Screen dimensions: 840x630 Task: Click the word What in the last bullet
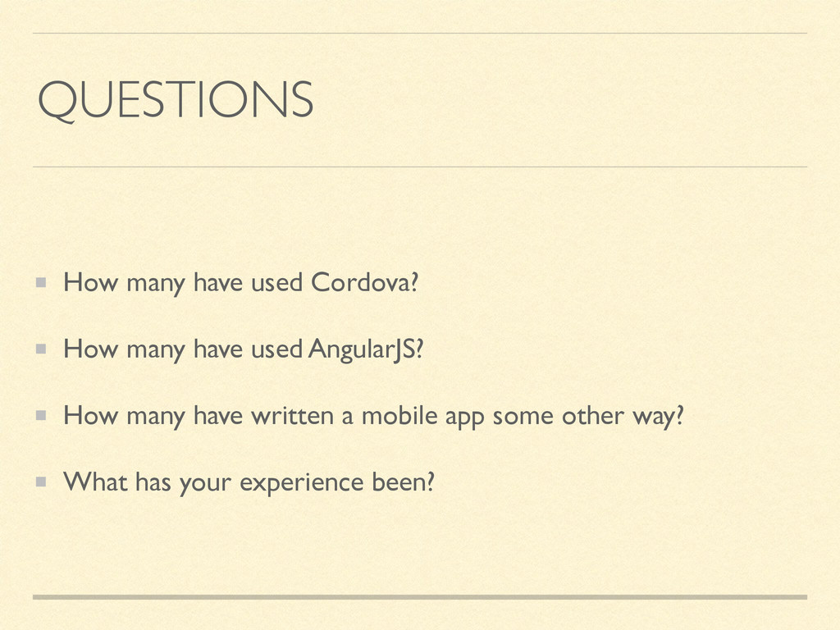[x=95, y=482]
